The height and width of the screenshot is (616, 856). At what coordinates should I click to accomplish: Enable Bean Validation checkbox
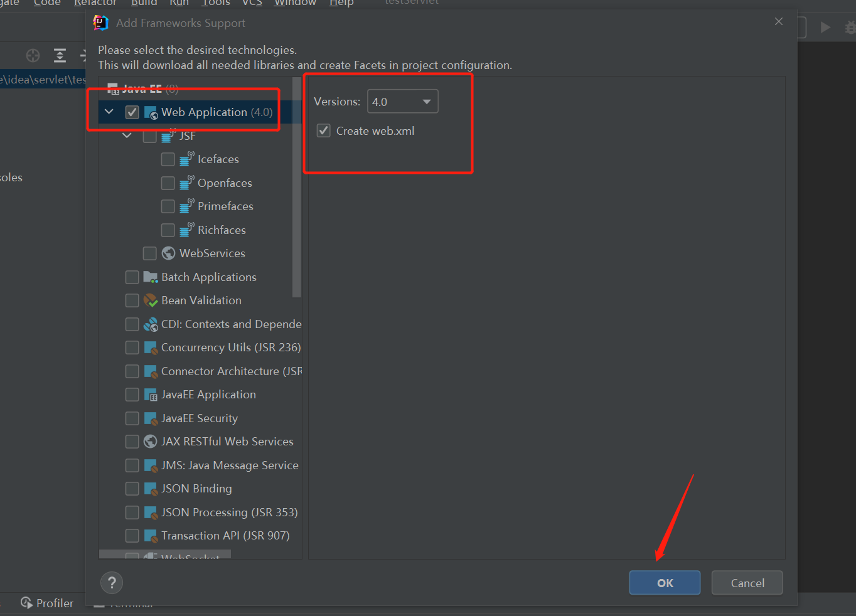click(x=132, y=300)
